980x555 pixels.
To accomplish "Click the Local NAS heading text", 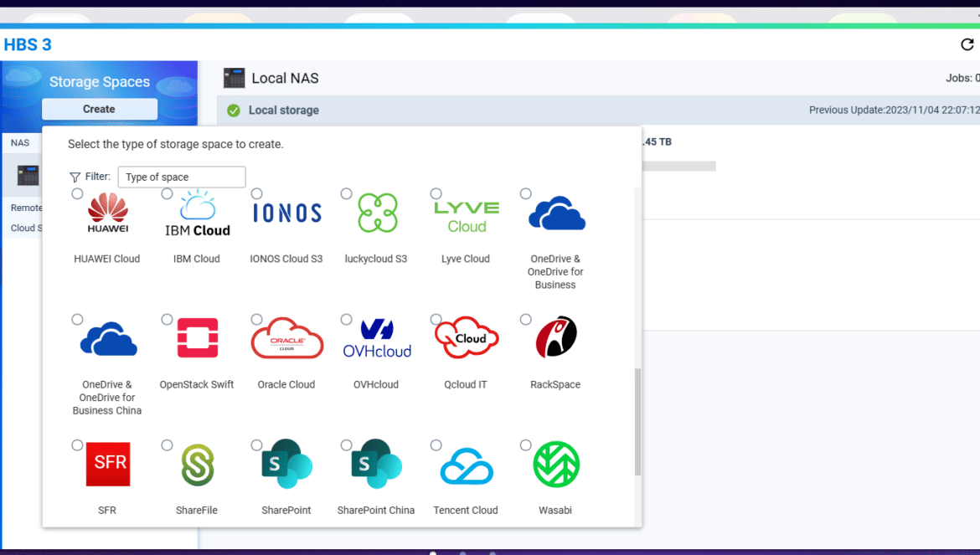I will pyautogui.click(x=285, y=79).
